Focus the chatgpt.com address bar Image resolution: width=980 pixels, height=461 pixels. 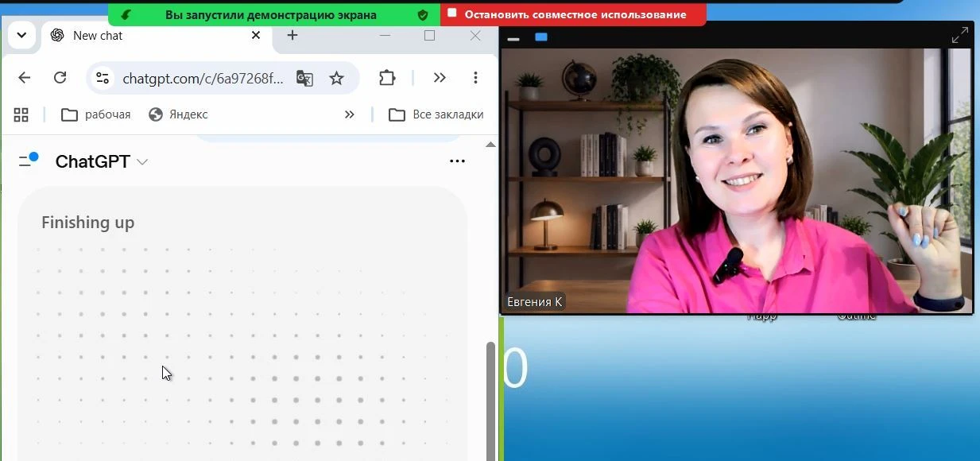(x=203, y=78)
